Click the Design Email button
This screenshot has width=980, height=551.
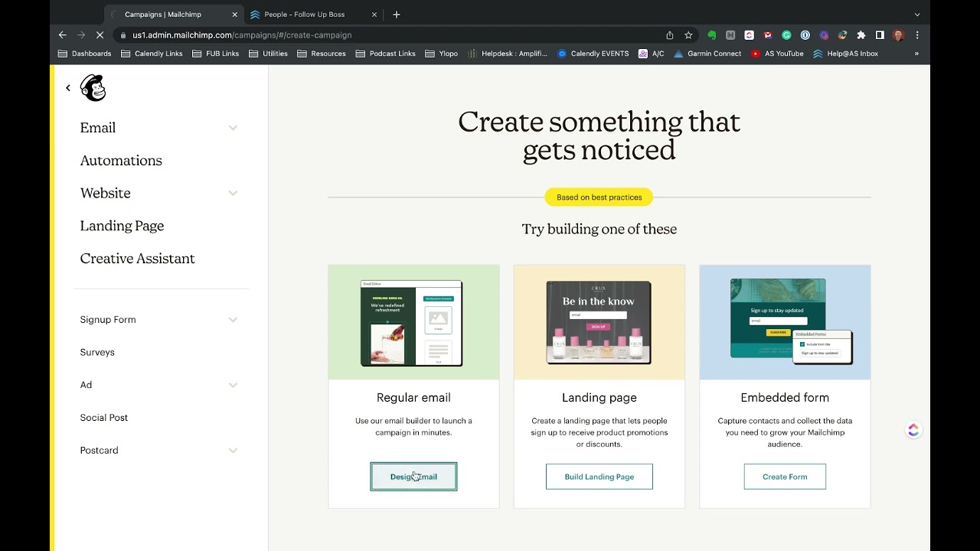point(413,477)
